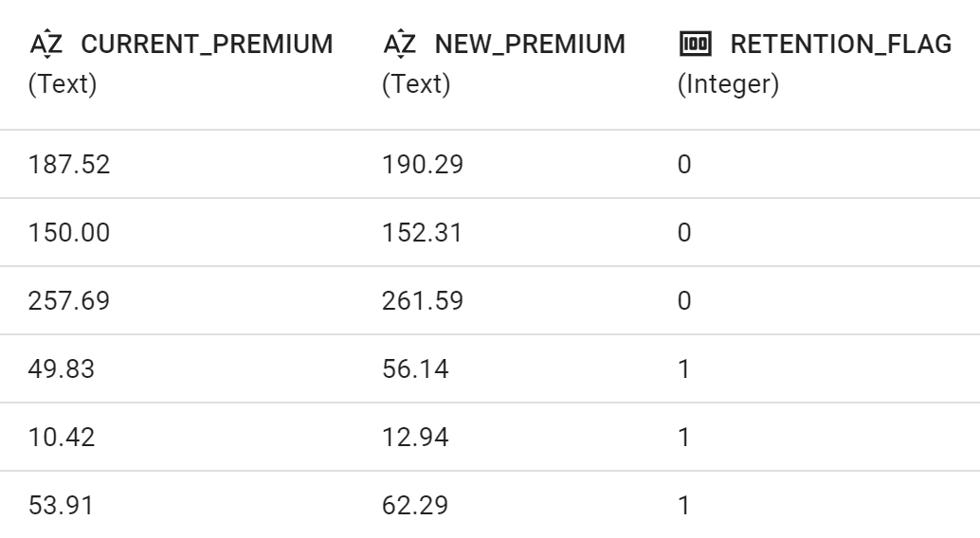Click new premium value 261.59

tap(423, 300)
